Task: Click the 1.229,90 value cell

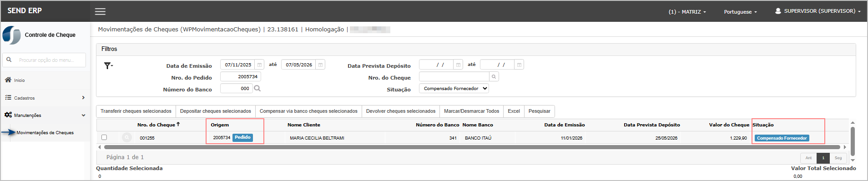Action: 738,138
